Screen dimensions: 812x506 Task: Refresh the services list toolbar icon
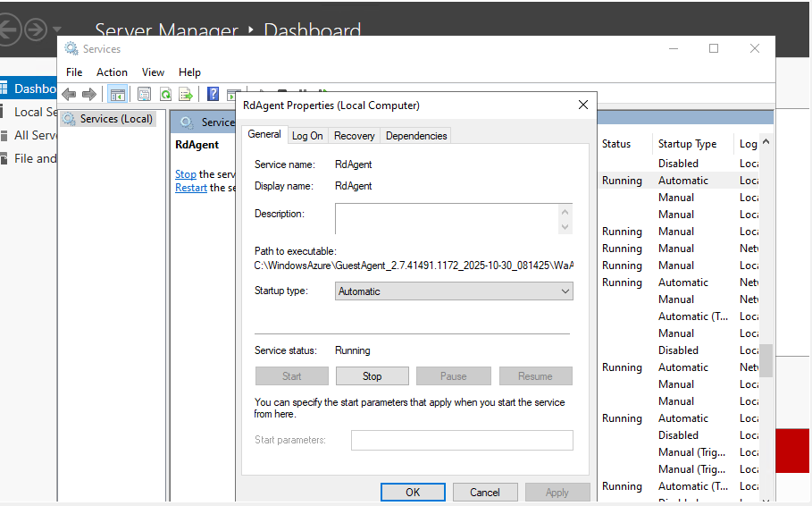click(166, 95)
